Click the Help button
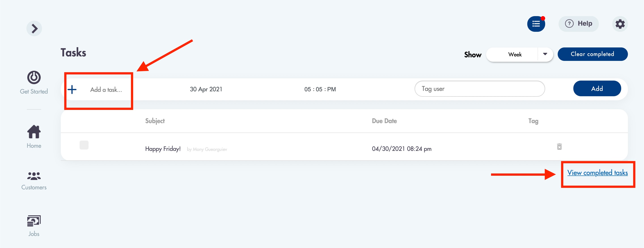This screenshot has height=248, width=644. [578, 24]
